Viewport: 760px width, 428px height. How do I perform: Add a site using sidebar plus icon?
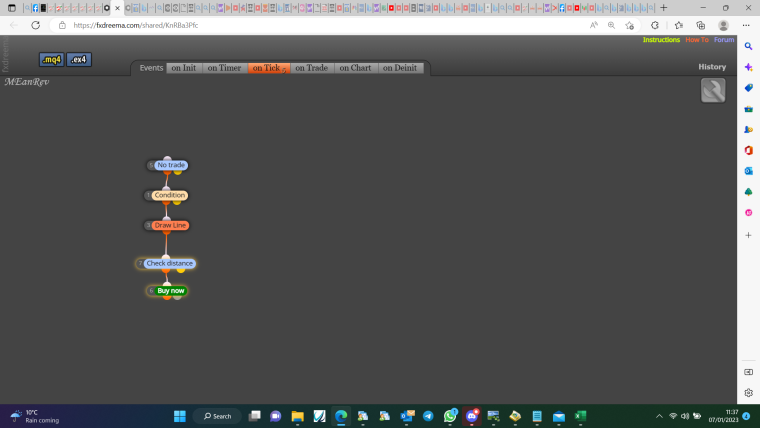click(x=748, y=235)
